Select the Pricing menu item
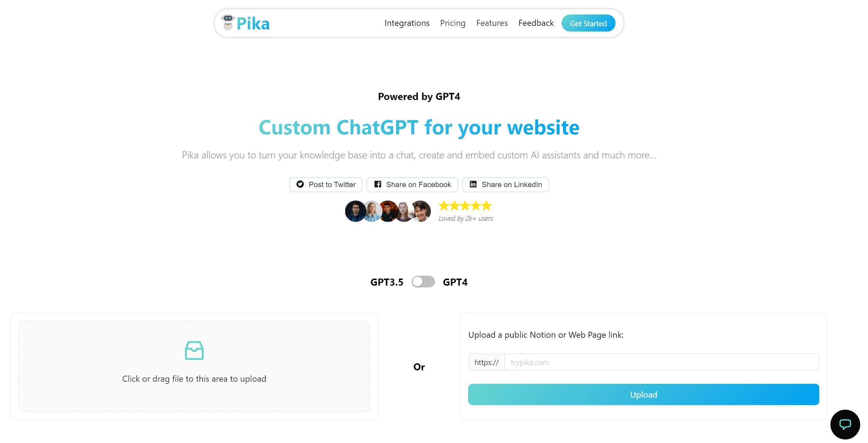Viewport: 868px width, 443px height. pyautogui.click(x=453, y=23)
